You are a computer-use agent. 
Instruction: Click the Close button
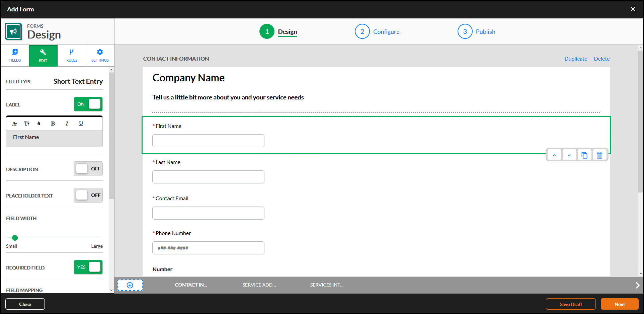click(25, 304)
